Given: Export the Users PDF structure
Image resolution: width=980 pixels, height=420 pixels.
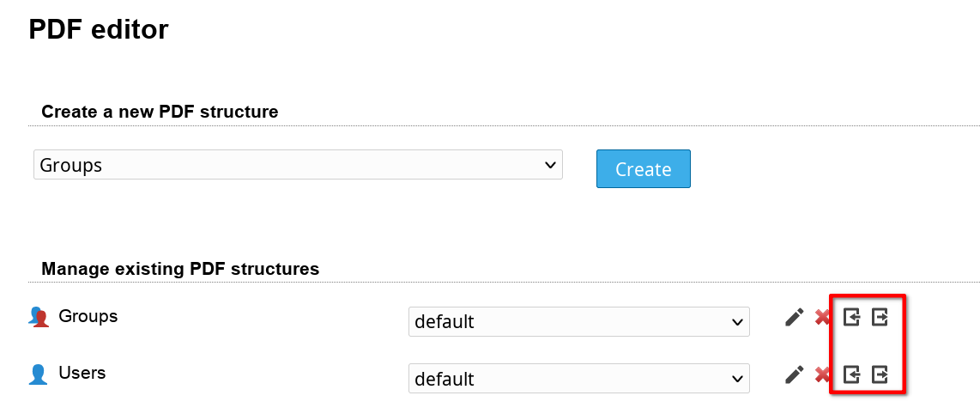Looking at the screenshot, I should click(x=880, y=374).
